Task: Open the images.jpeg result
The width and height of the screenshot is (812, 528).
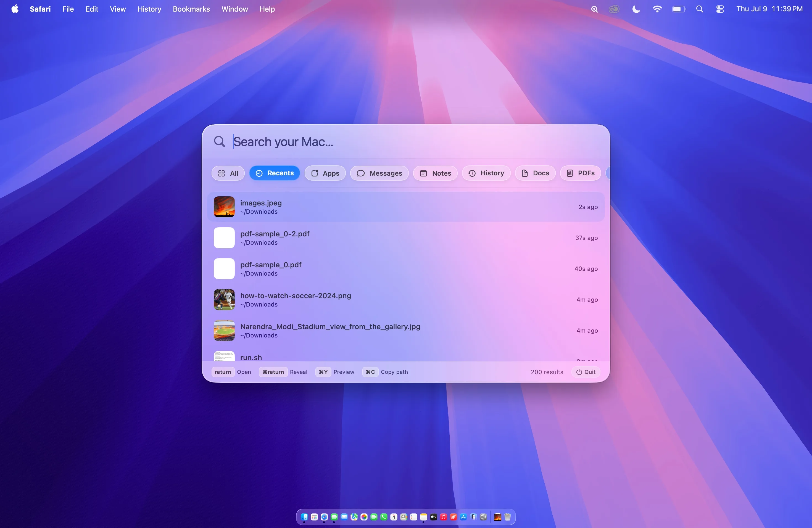Action: (406, 207)
